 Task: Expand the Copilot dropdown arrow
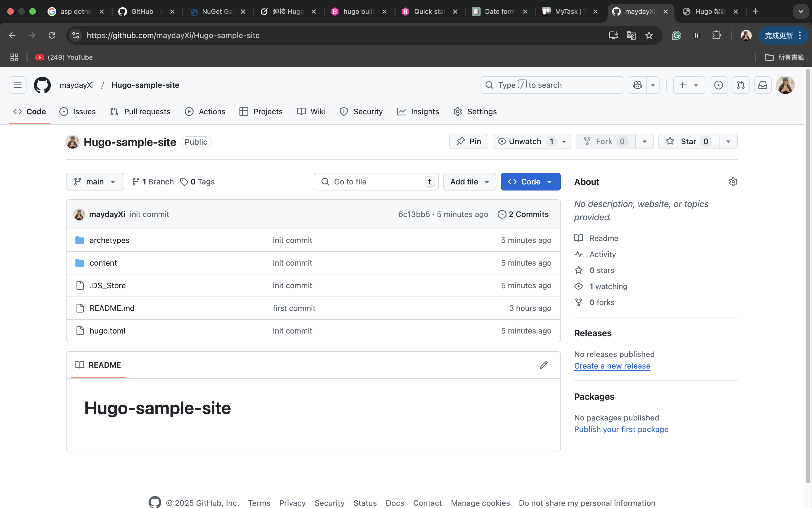click(653, 85)
